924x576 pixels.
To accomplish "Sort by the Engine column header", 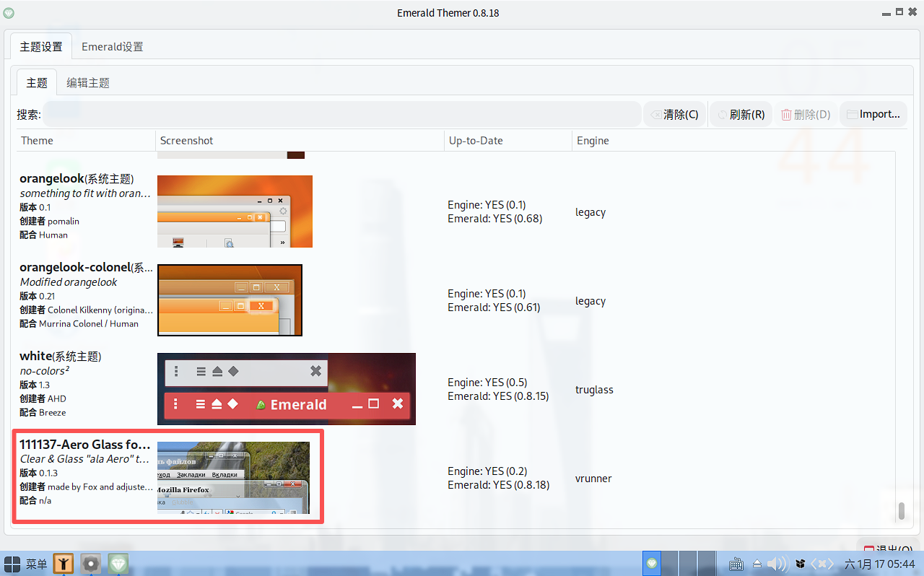I will click(733, 141).
